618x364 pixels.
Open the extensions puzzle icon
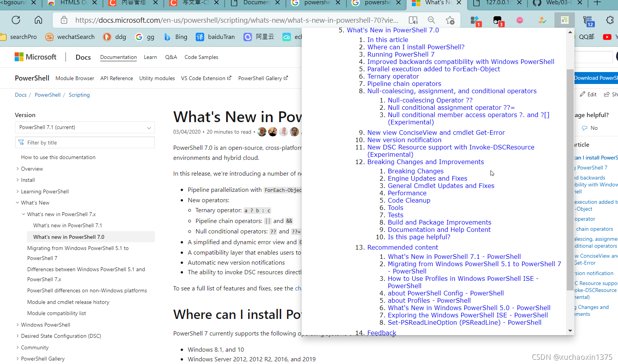point(610,20)
